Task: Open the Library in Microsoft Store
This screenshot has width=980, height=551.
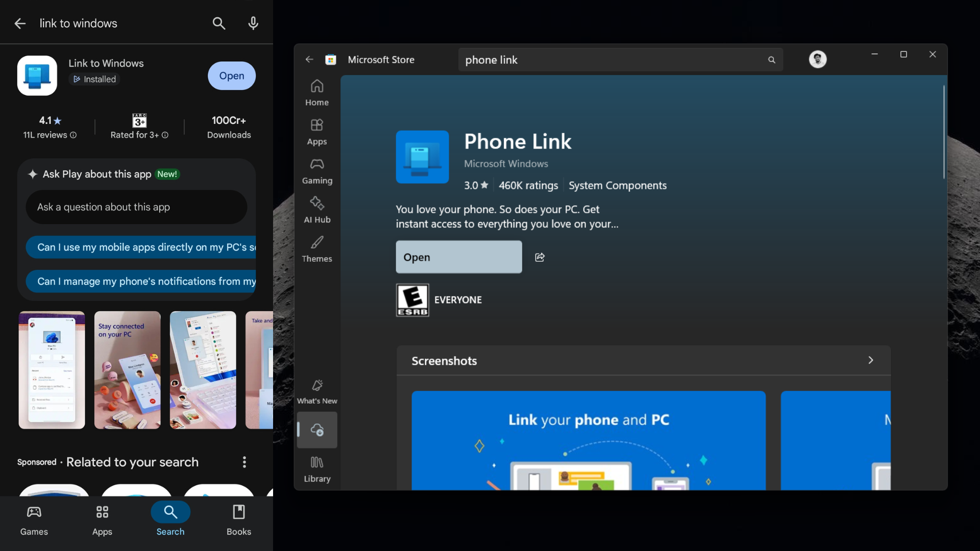Action: [316, 468]
